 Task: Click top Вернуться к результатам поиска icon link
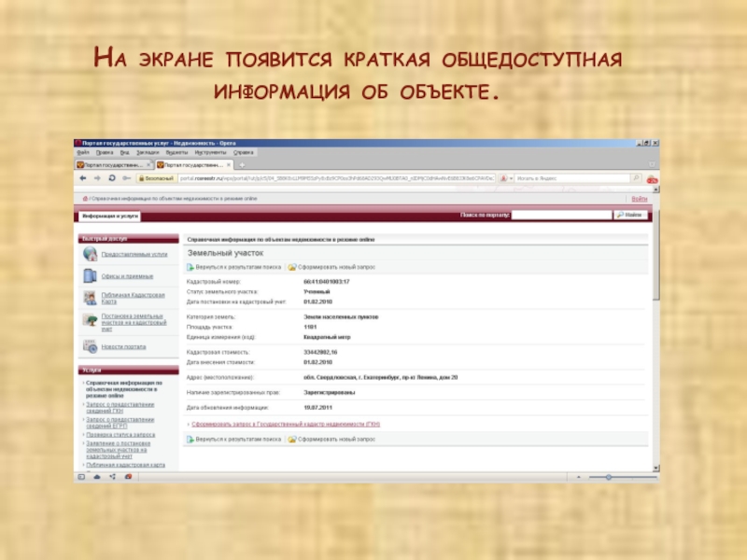pos(234,267)
